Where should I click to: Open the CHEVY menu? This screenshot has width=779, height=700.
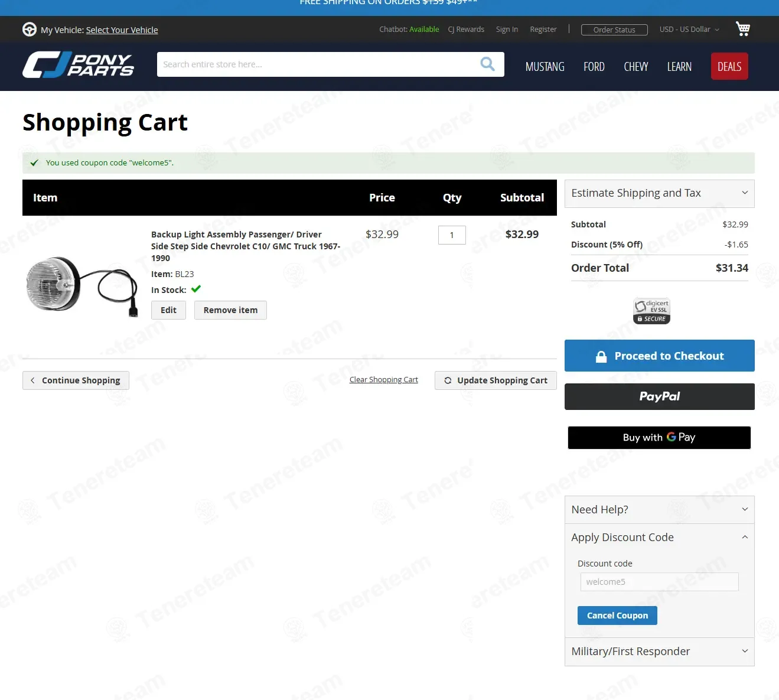click(x=635, y=67)
